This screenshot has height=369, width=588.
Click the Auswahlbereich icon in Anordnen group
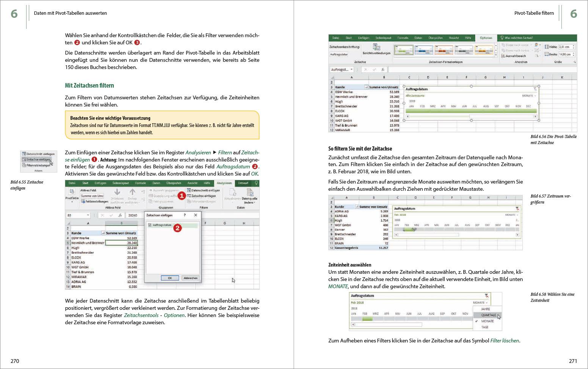tap(504, 55)
